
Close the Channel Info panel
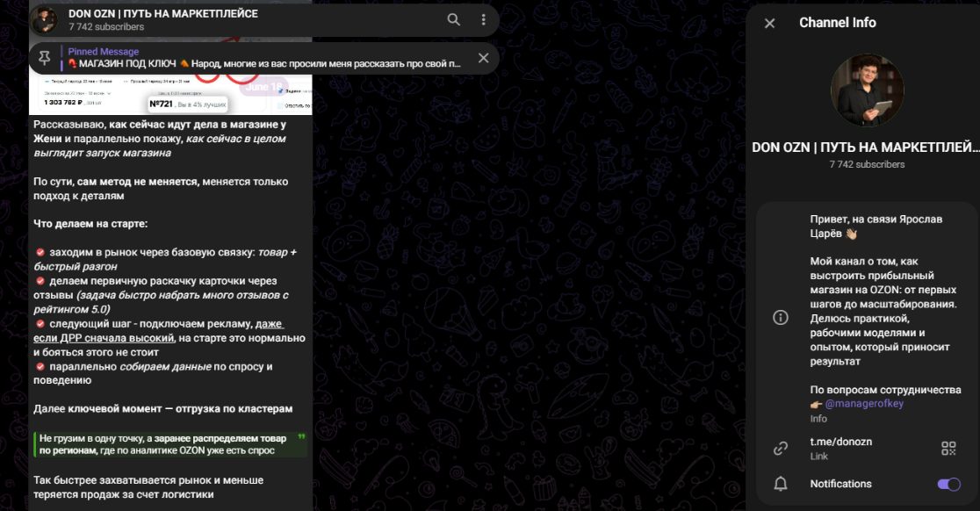(x=769, y=23)
